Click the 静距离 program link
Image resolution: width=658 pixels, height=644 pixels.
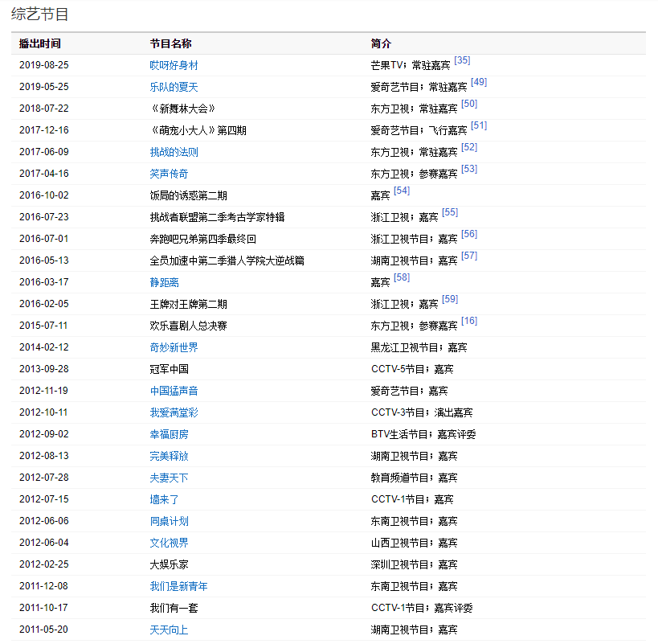pyautogui.click(x=164, y=282)
